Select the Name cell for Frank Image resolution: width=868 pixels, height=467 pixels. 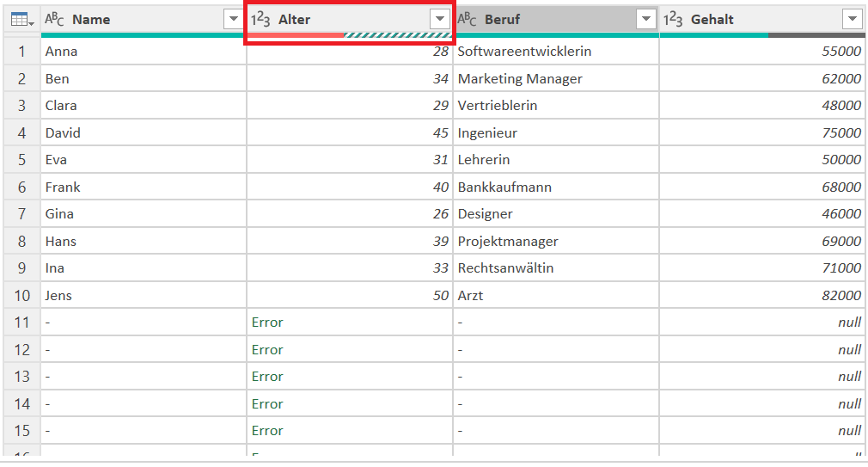(144, 187)
